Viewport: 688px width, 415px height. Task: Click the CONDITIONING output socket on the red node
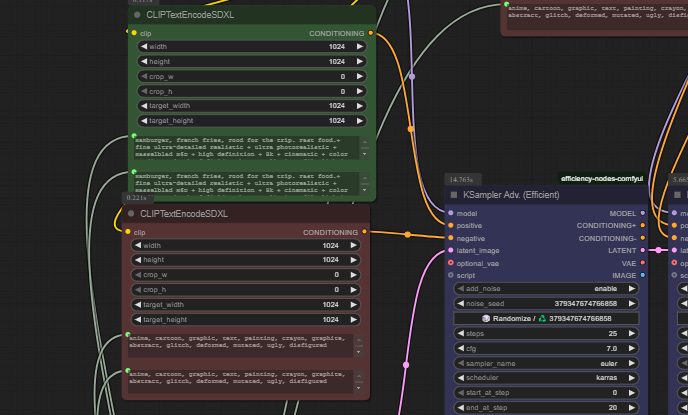(365, 232)
